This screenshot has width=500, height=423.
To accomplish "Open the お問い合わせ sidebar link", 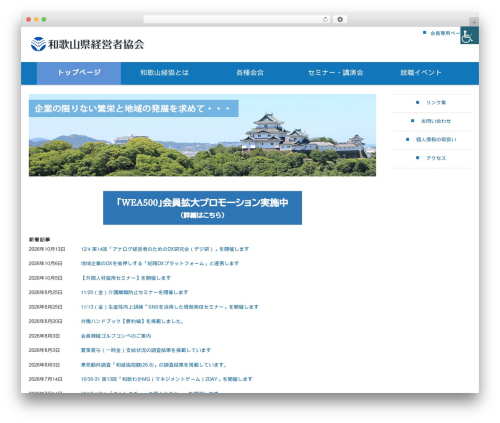I will pos(436,121).
